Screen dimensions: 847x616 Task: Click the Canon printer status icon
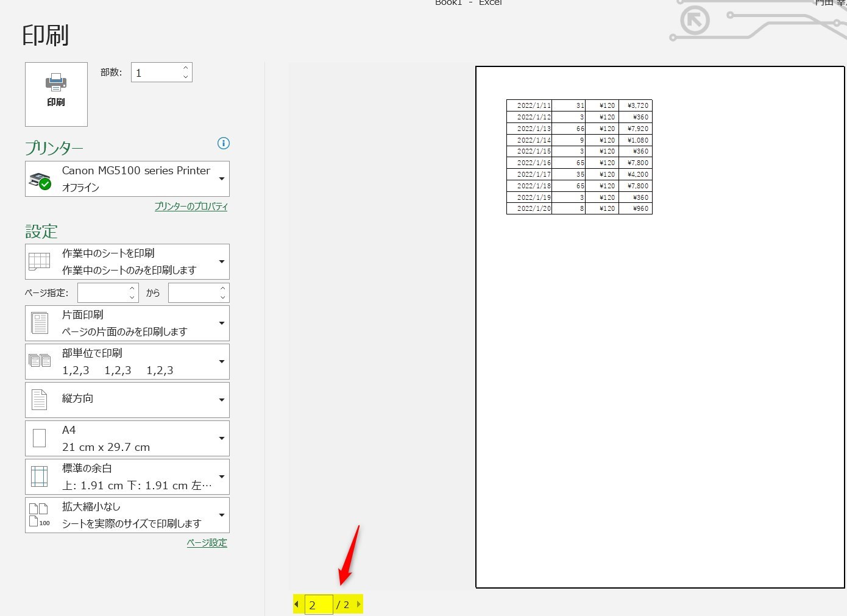point(40,181)
